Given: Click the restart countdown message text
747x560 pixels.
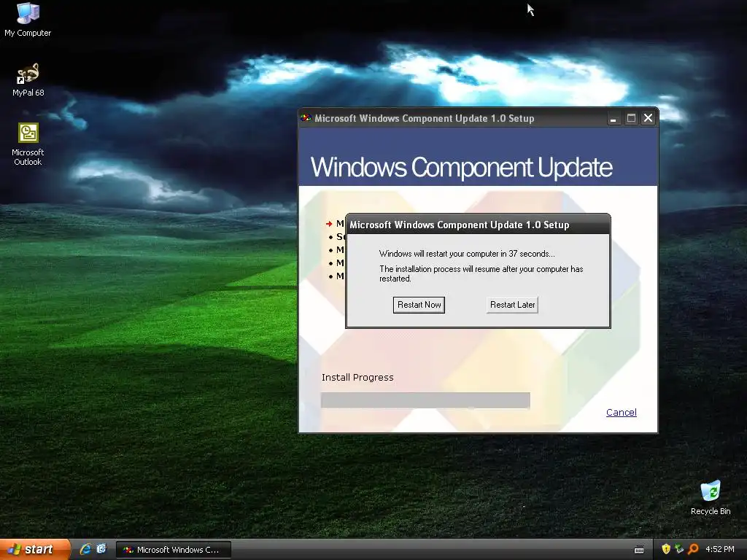Looking at the screenshot, I should pos(467,254).
